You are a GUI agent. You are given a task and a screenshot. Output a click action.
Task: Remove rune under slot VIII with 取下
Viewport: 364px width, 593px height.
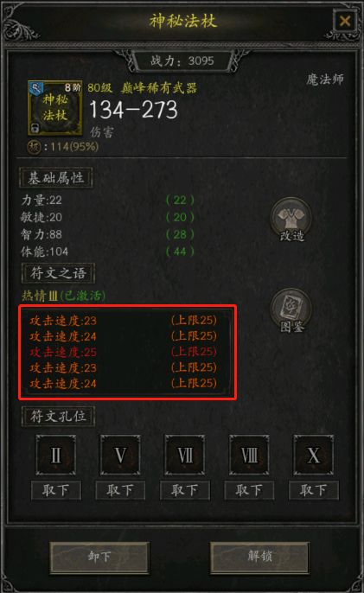tap(249, 490)
